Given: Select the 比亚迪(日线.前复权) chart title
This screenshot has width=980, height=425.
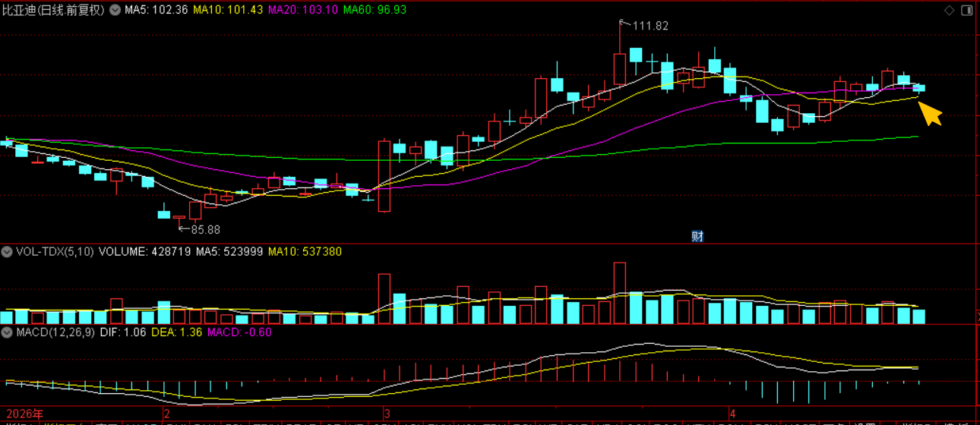Looking at the screenshot, I should [x=55, y=10].
